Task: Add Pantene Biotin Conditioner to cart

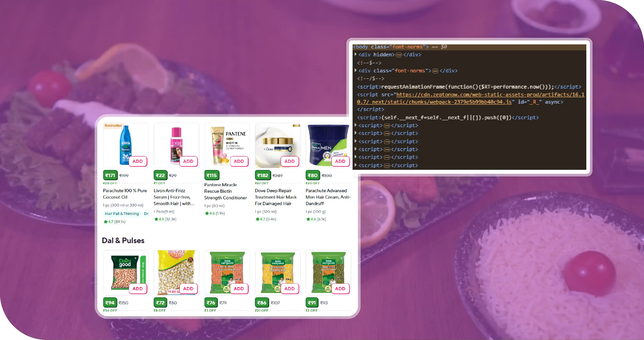Action: [x=239, y=161]
